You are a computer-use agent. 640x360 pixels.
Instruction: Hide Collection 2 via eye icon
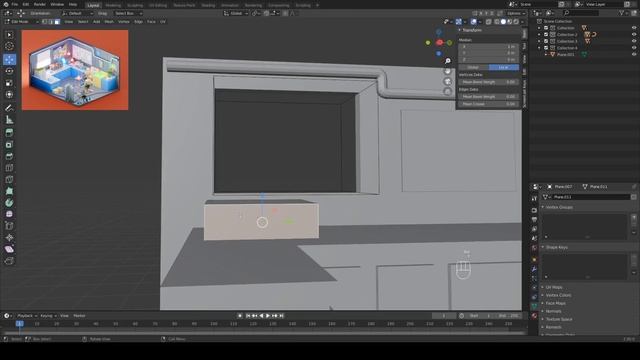point(634,35)
